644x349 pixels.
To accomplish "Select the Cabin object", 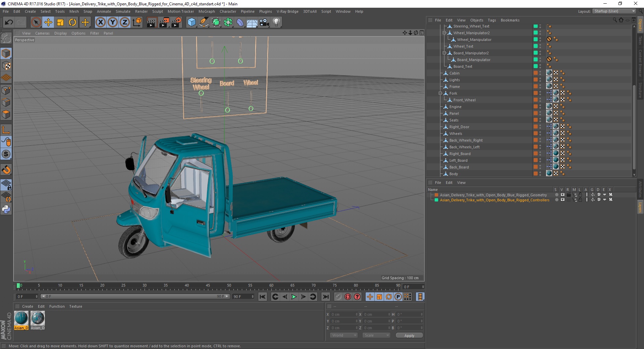I will point(454,73).
